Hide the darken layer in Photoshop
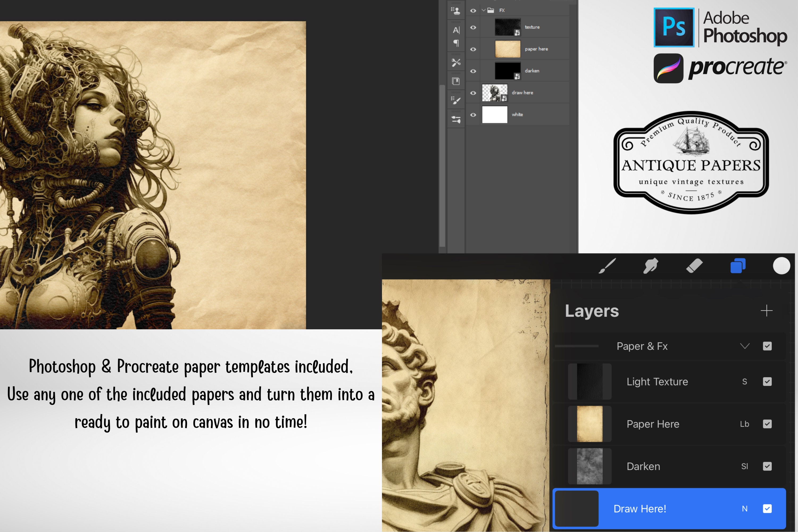Screen dimensions: 798x532 (x=473, y=71)
